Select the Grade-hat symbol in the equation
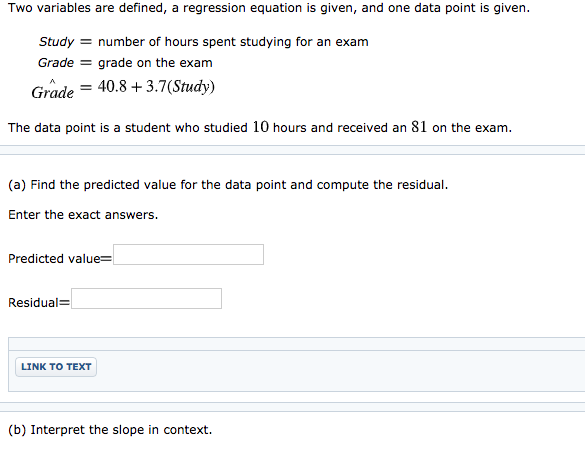585x471 pixels. coord(53,90)
